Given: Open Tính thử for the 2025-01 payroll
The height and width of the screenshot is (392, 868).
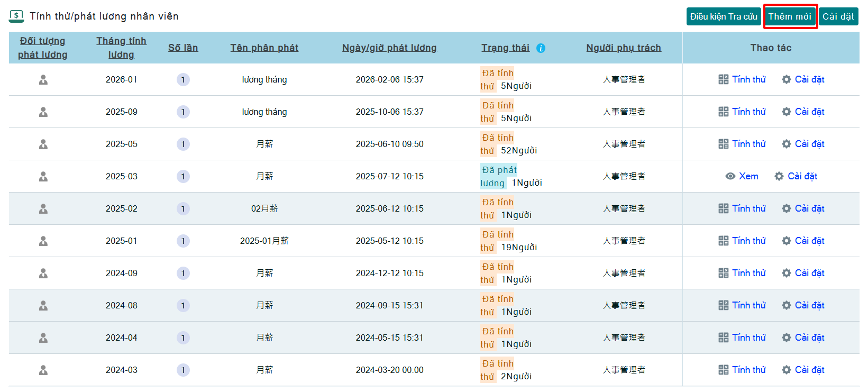Looking at the screenshot, I should (x=748, y=241).
